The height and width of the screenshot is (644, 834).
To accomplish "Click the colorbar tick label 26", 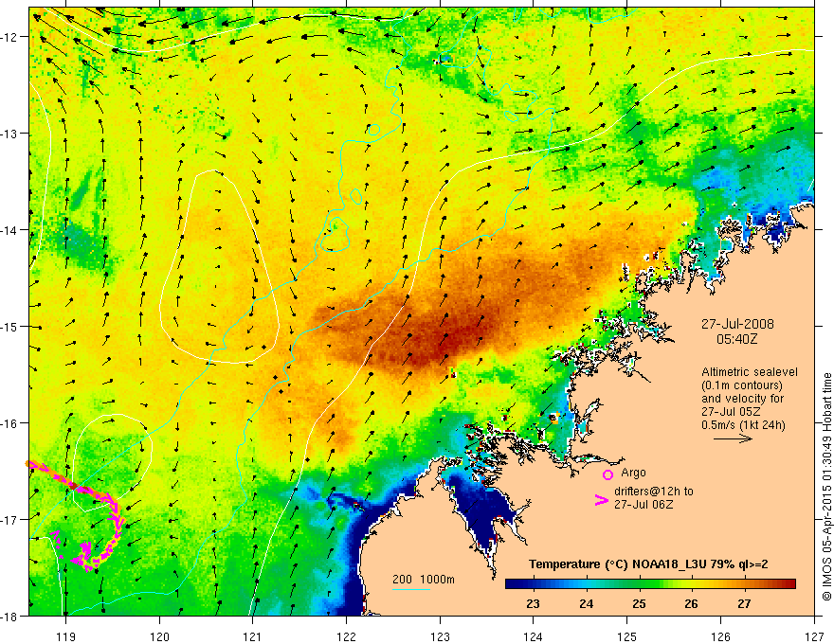I will (691, 603).
